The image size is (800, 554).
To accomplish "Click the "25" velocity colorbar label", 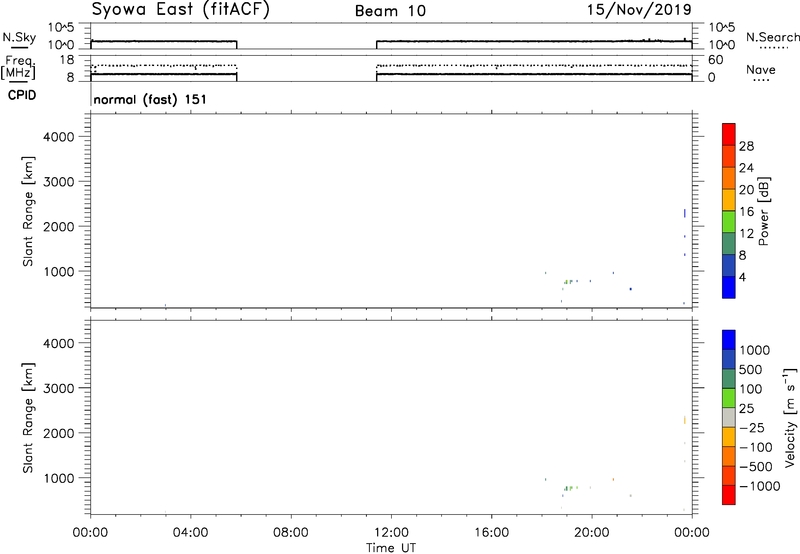I will point(747,408).
